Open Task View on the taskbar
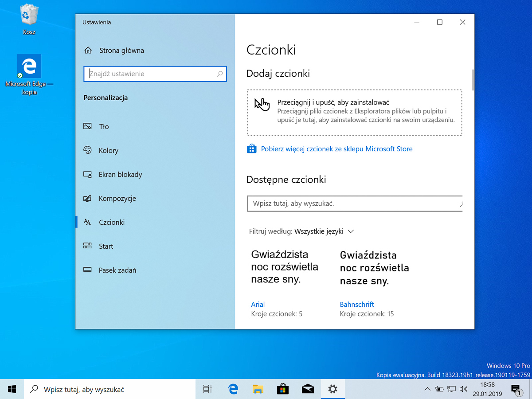 [x=207, y=389]
